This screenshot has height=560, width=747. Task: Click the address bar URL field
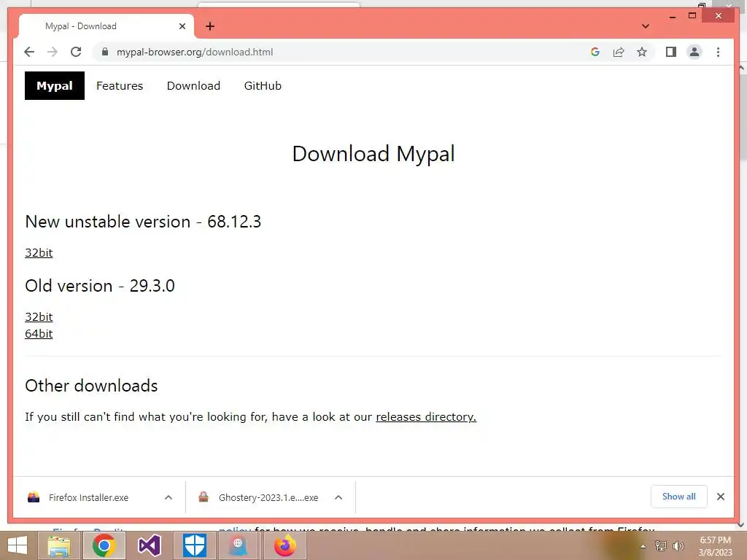[x=343, y=52]
